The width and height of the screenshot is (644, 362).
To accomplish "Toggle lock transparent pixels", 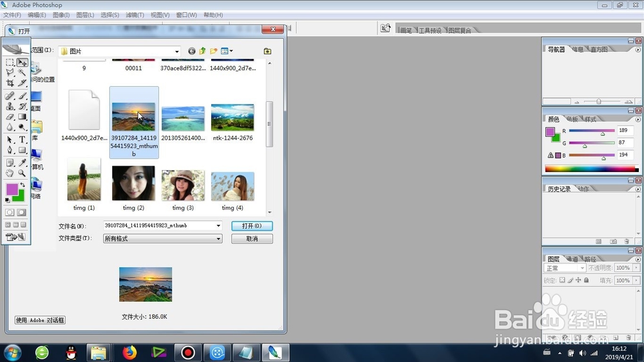I will 562,280.
